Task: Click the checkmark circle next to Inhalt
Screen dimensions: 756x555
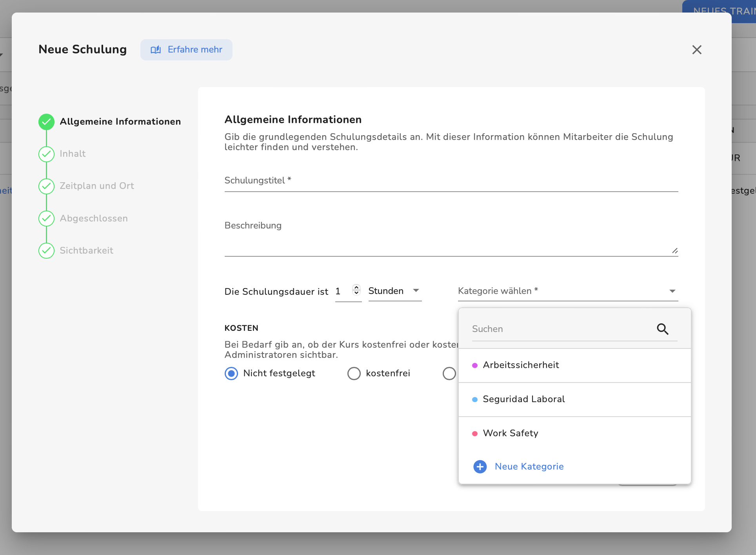Action: click(x=46, y=154)
